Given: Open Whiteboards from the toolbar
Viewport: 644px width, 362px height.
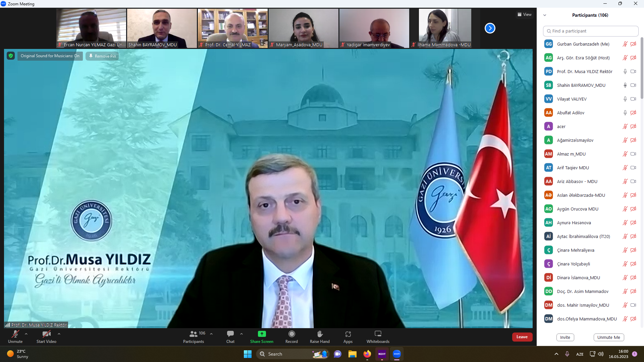Looking at the screenshot, I should pyautogui.click(x=378, y=334).
